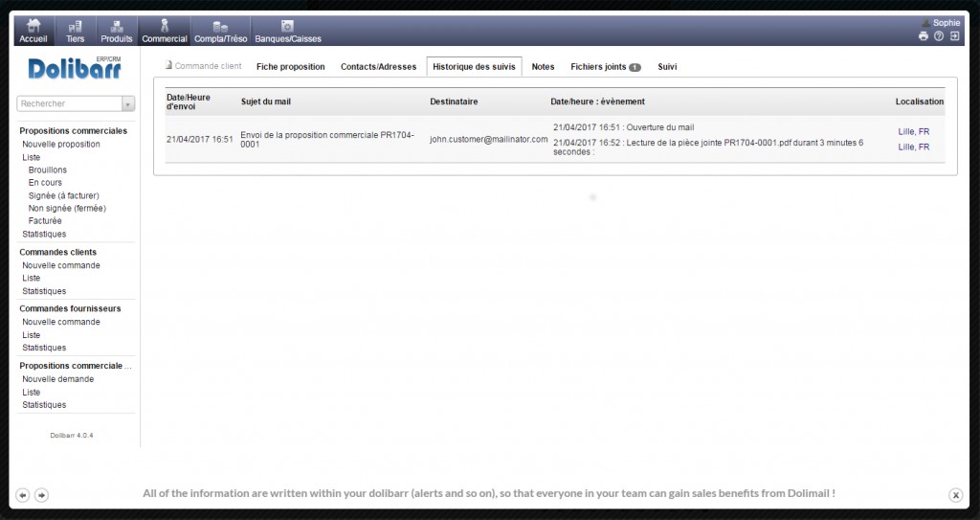Click the Sophie user profile
This screenshot has width=980, height=520.
(x=942, y=23)
